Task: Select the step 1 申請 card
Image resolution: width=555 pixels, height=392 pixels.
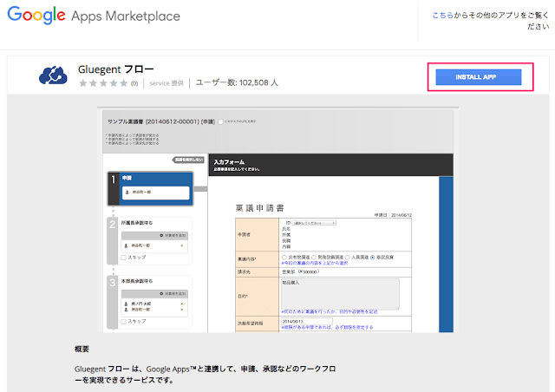Action: [150, 189]
